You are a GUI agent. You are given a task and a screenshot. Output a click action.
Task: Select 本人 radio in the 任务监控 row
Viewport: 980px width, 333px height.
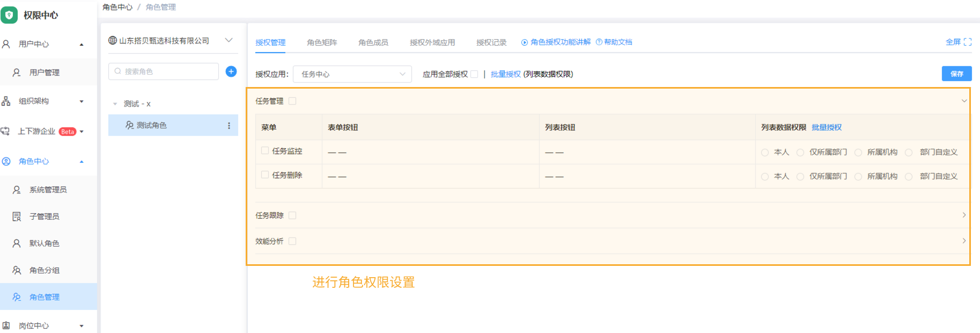point(765,153)
